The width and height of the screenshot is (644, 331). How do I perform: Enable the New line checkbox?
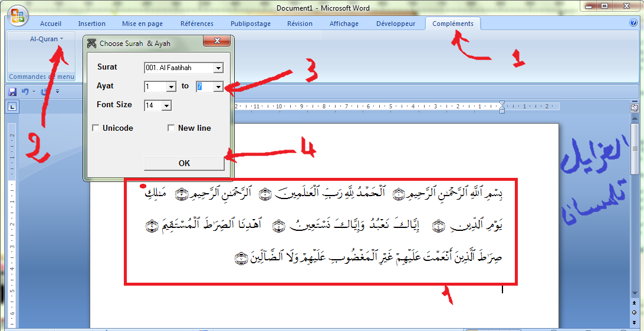point(171,128)
